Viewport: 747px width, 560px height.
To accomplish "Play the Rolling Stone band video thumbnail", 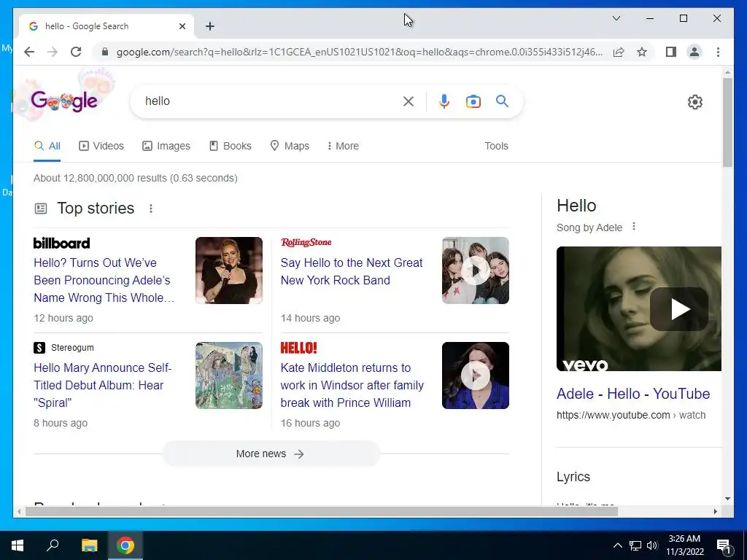I will (476, 271).
